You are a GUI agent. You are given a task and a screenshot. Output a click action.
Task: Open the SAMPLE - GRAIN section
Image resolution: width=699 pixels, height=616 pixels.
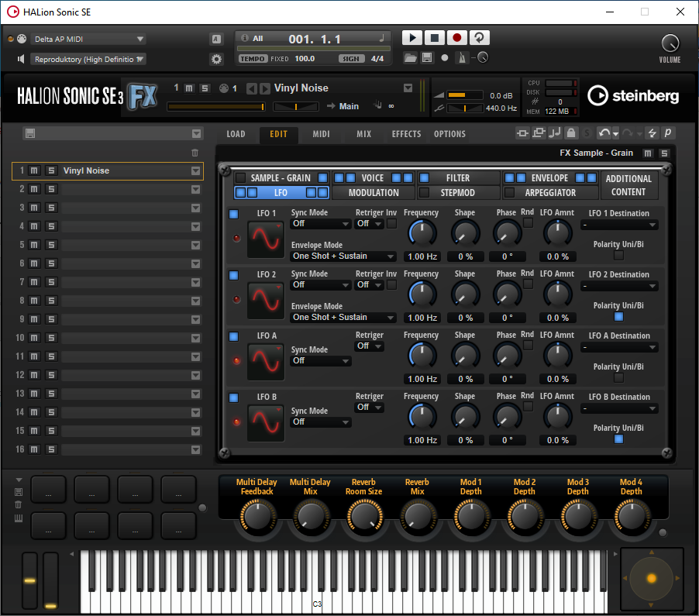tap(281, 178)
